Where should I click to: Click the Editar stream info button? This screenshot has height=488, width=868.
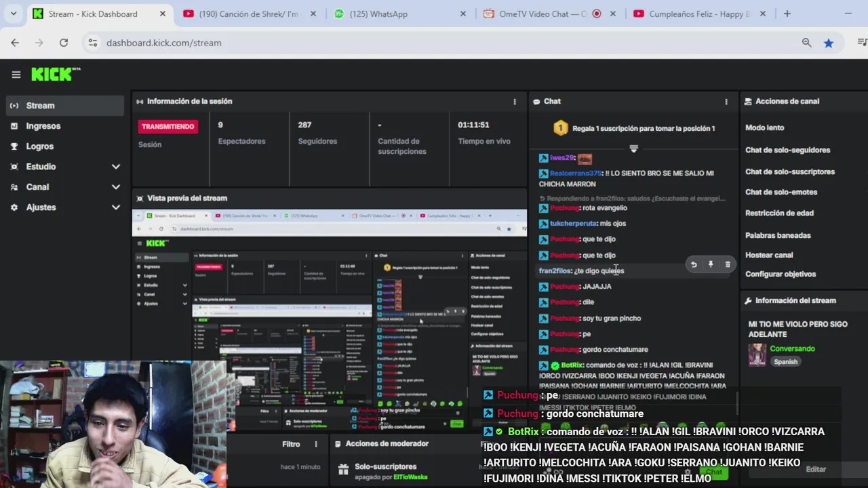pyautogui.click(x=816, y=469)
